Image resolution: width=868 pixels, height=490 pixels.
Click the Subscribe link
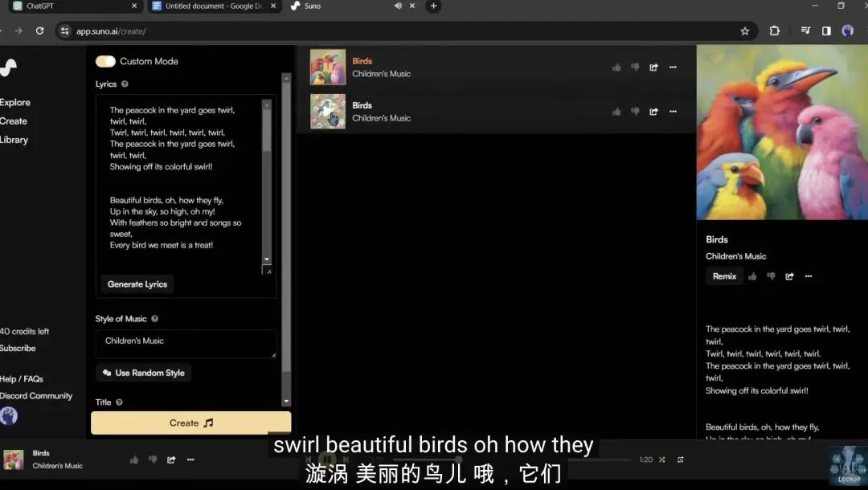tap(18, 349)
